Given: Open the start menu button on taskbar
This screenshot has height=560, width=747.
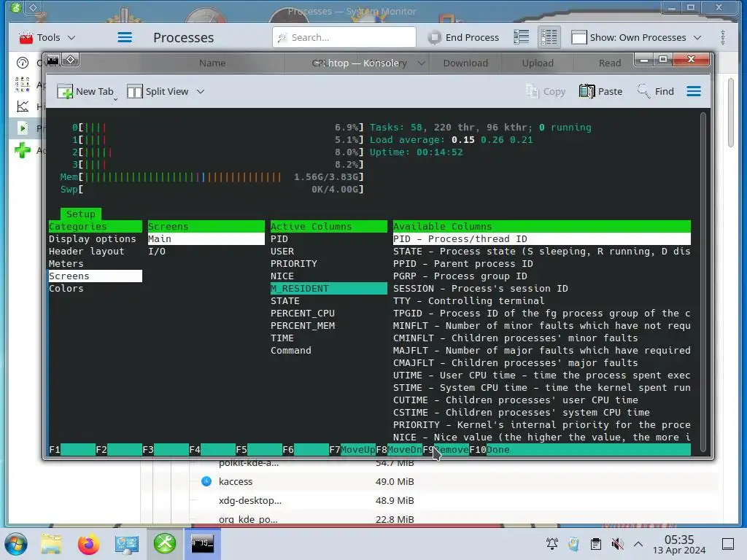Looking at the screenshot, I should coord(16,544).
